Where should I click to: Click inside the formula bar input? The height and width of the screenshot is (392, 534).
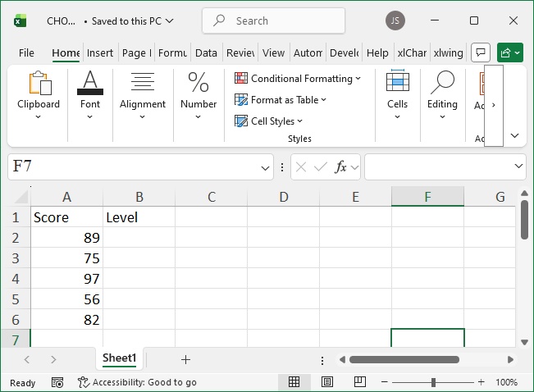[439, 166]
